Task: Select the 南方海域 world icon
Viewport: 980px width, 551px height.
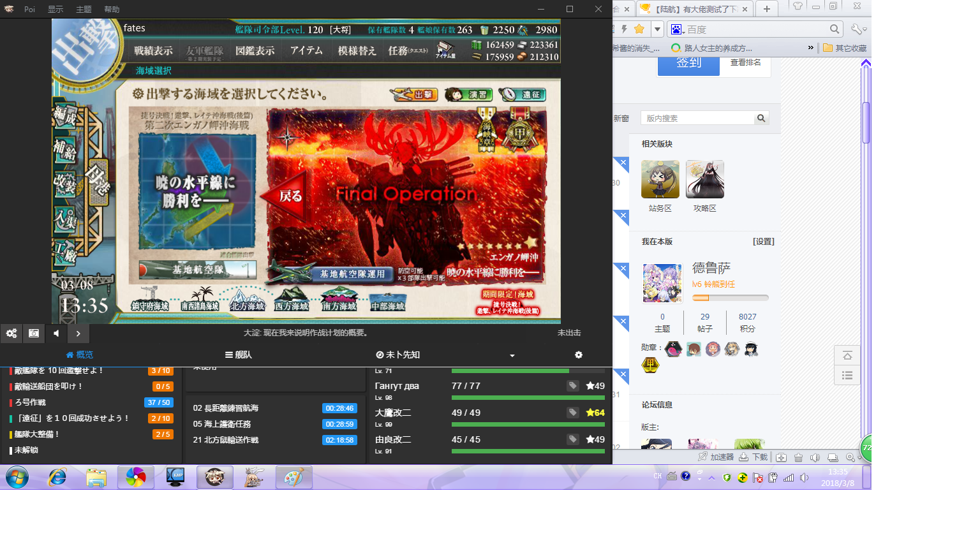Action: pyautogui.click(x=339, y=299)
